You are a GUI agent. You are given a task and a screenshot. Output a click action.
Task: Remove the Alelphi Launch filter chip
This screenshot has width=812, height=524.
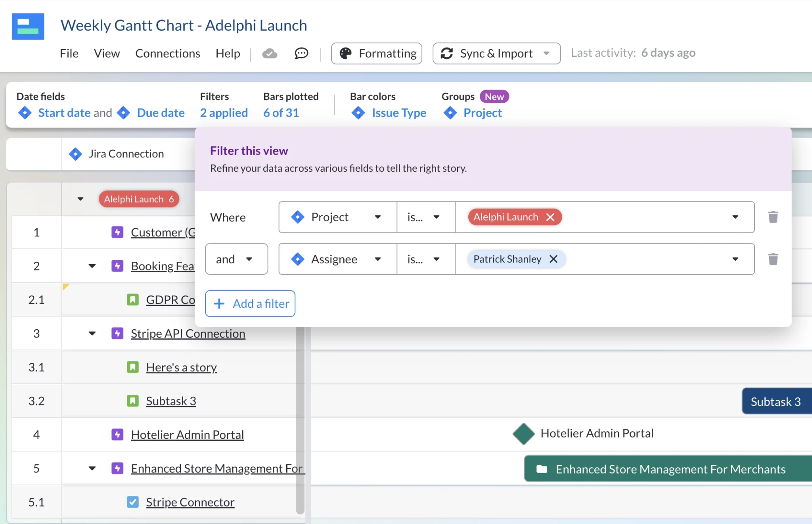pos(550,217)
